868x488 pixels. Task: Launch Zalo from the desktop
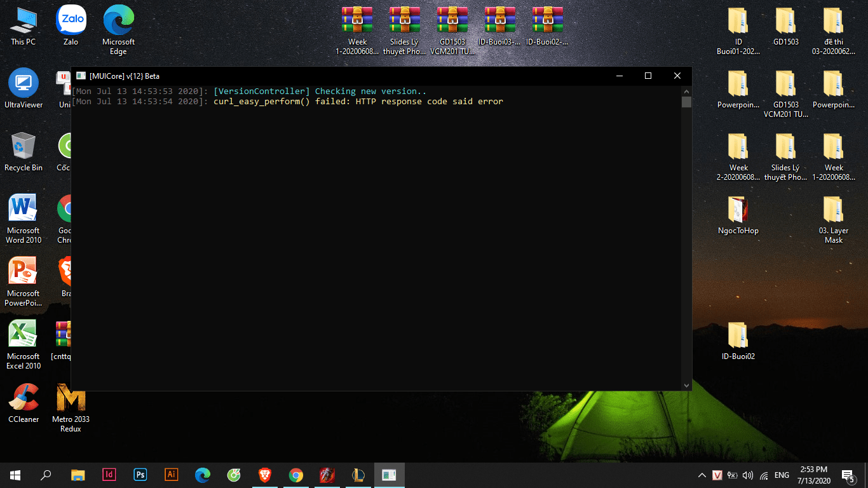tap(71, 26)
